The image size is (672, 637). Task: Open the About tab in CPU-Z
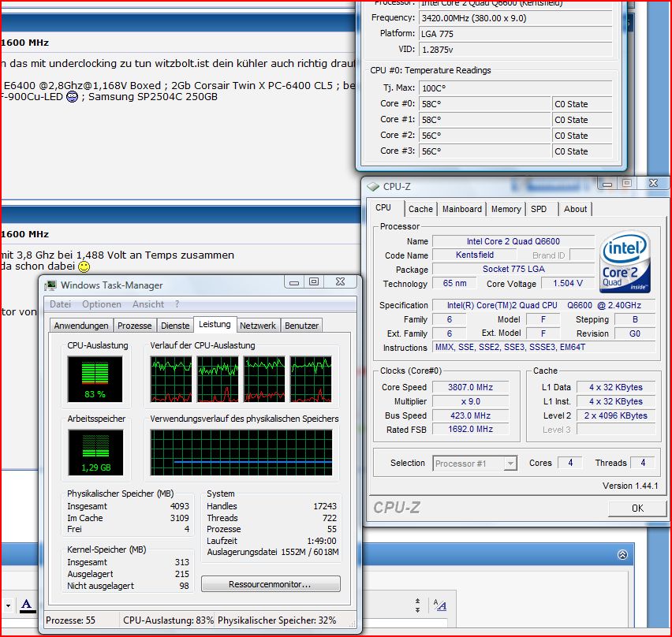click(x=575, y=209)
